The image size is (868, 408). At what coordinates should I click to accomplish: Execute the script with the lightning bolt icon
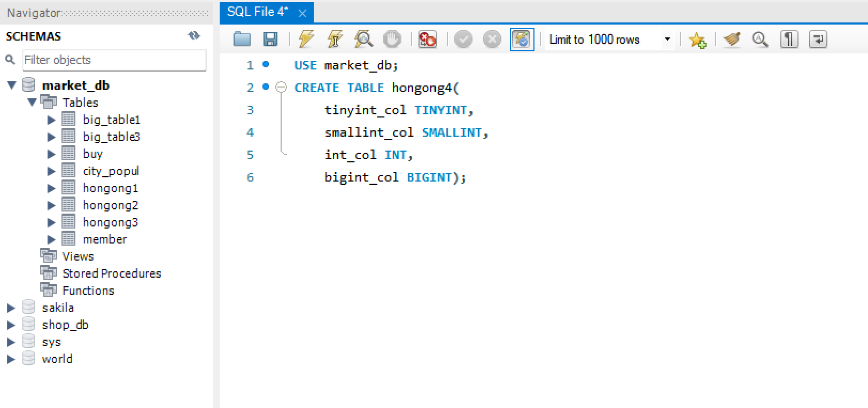(x=306, y=39)
